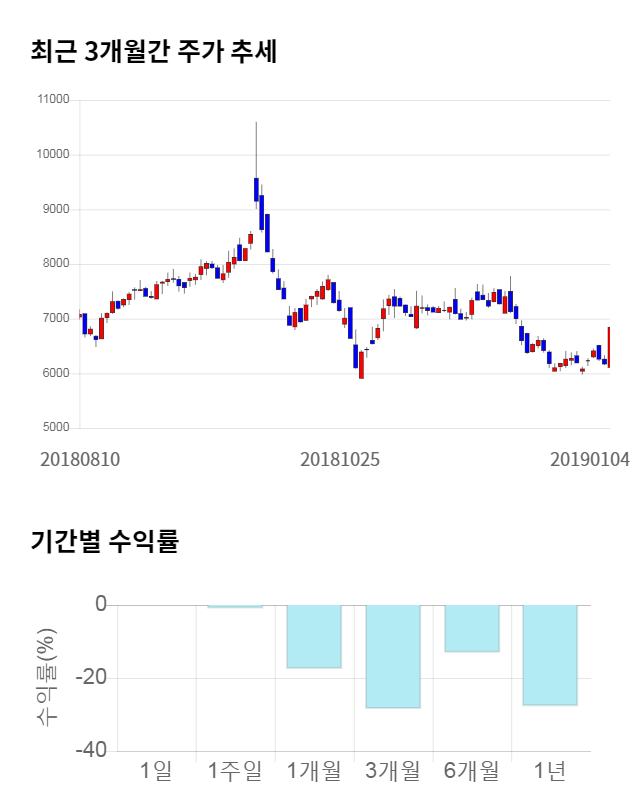The height and width of the screenshot is (810, 640).
Task: Select the 3개월 return bar
Action: point(393,656)
